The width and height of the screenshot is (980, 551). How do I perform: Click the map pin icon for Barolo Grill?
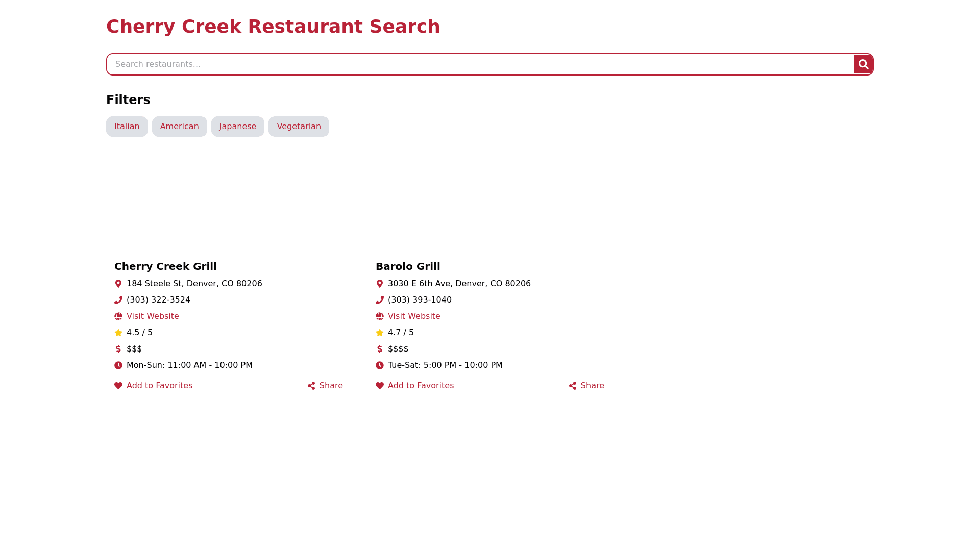click(380, 284)
